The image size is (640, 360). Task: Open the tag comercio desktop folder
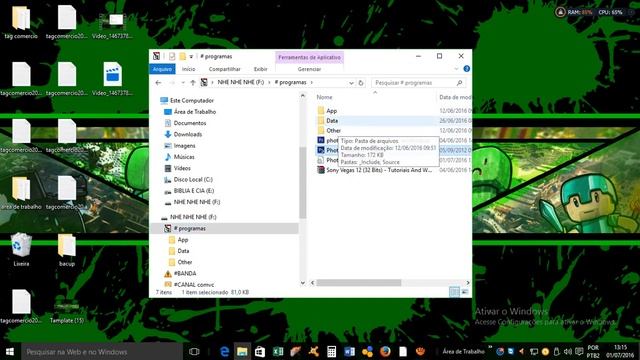click(x=21, y=22)
